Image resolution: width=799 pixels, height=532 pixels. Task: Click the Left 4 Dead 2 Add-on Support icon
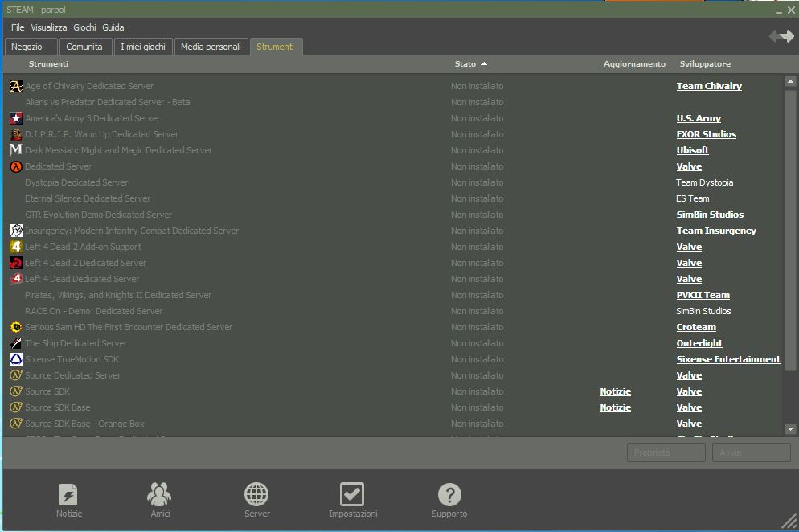(16, 248)
